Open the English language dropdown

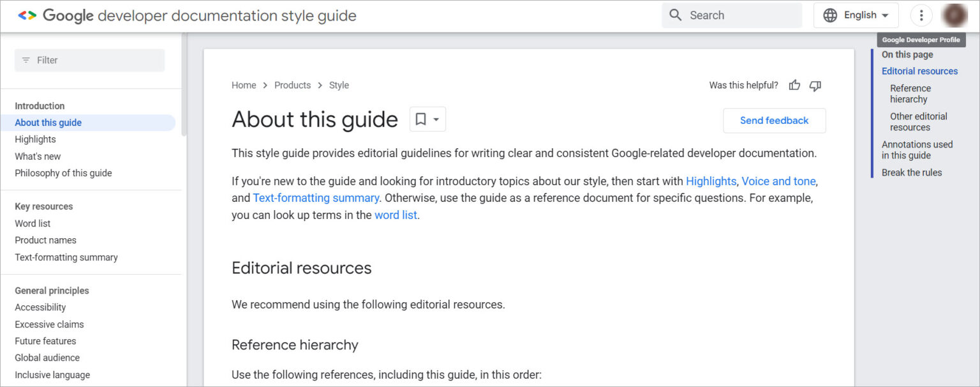pos(861,15)
